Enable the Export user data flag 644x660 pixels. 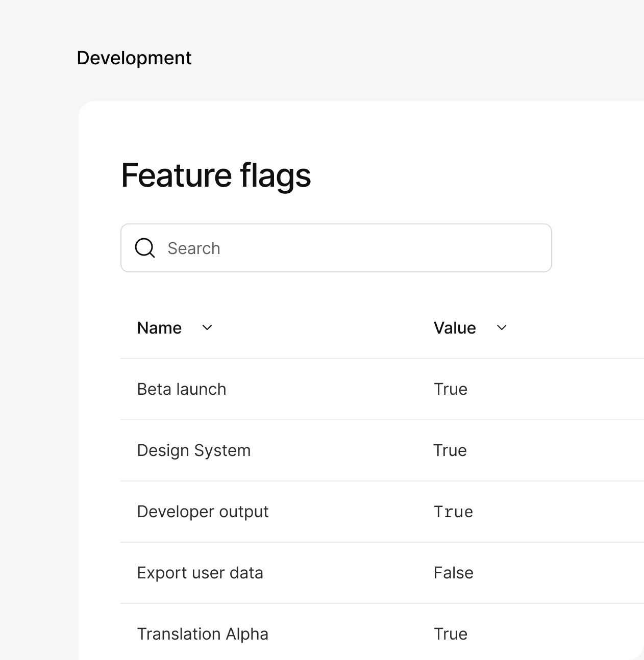coord(453,573)
